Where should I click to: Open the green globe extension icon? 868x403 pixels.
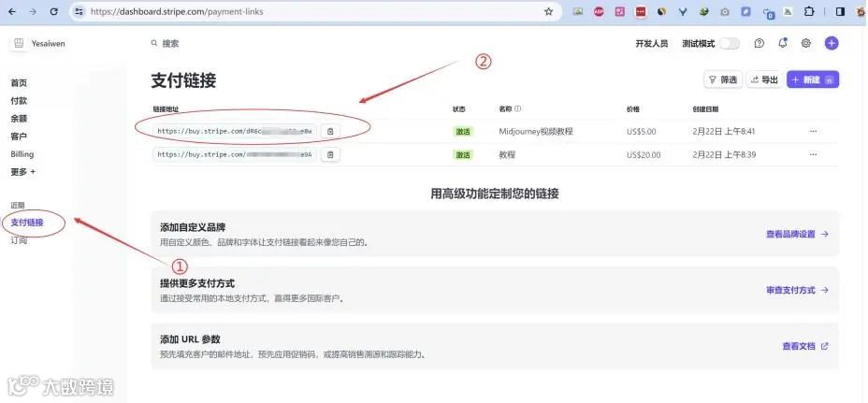[x=704, y=11]
